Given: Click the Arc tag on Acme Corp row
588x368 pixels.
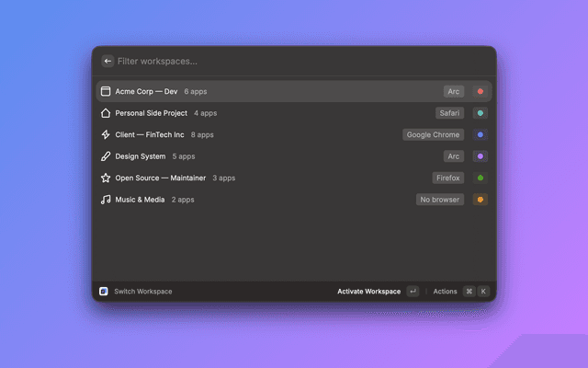Looking at the screenshot, I should click(454, 91).
